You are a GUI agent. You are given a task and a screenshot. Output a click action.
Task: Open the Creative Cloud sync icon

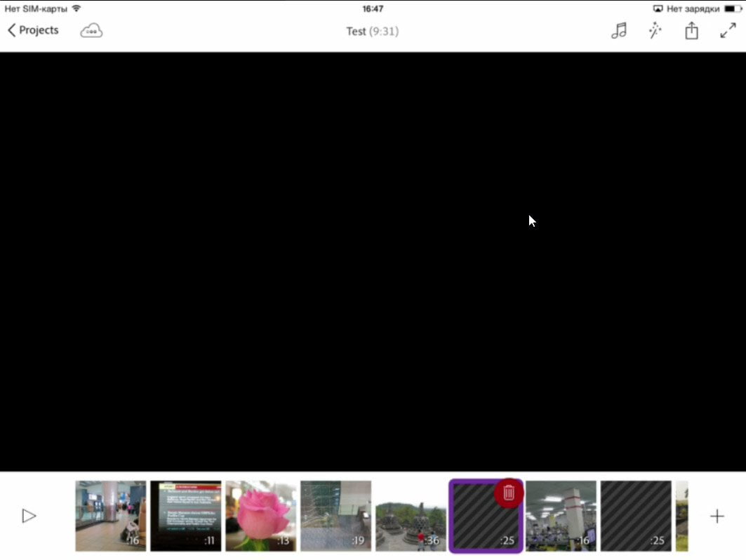point(91,31)
